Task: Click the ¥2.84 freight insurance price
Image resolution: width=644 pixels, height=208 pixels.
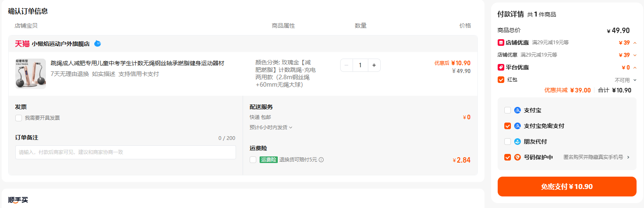Action: tap(461, 160)
